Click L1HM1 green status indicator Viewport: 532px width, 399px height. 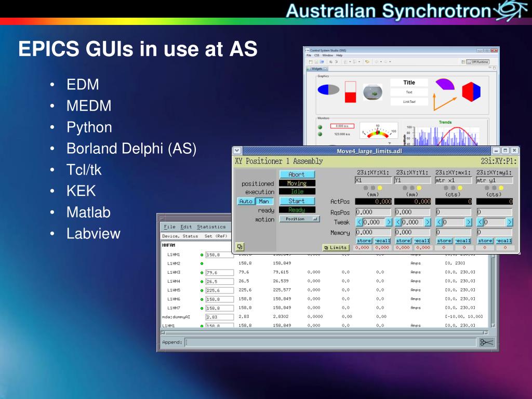click(202, 255)
